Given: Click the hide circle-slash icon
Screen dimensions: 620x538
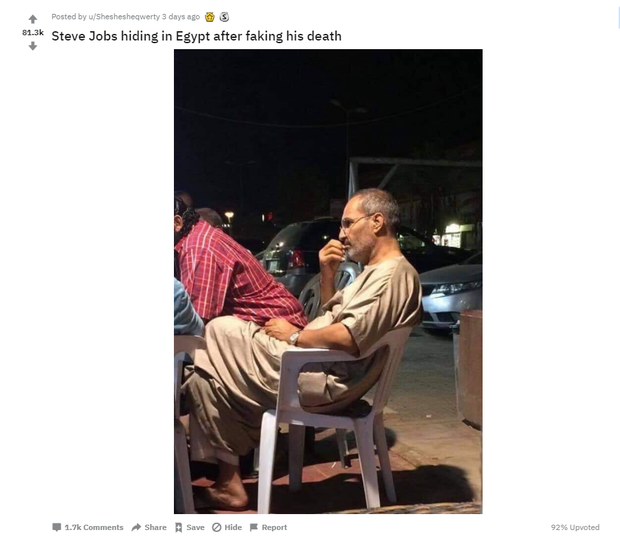Looking at the screenshot, I should coord(216,527).
